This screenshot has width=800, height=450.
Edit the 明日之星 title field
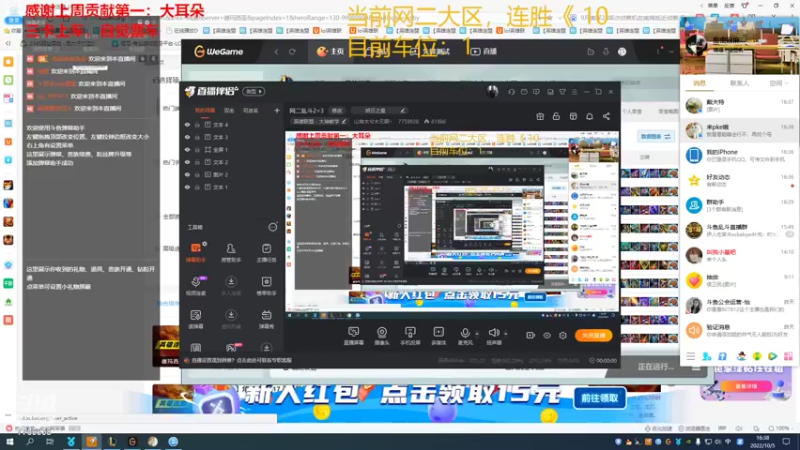tap(380, 110)
